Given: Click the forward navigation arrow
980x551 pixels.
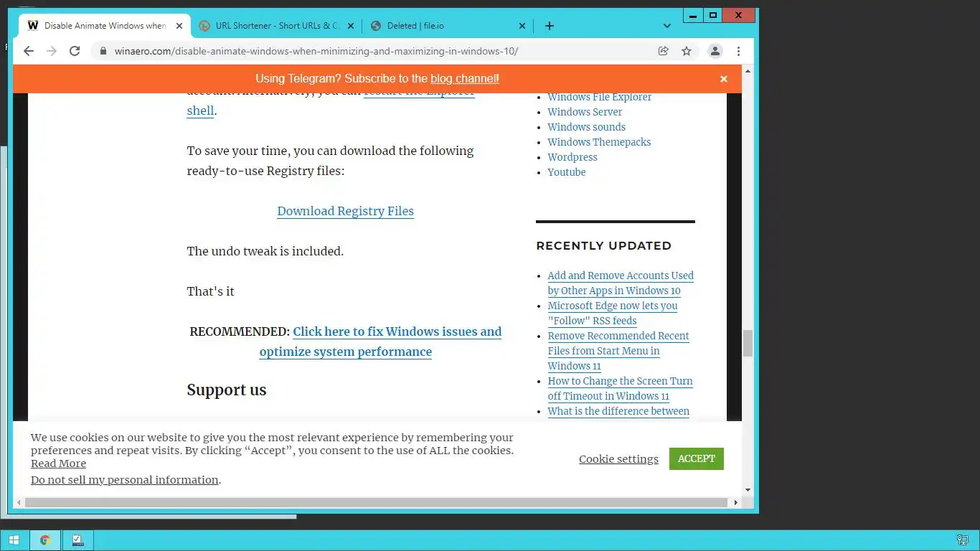Looking at the screenshot, I should click(x=52, y=51).
